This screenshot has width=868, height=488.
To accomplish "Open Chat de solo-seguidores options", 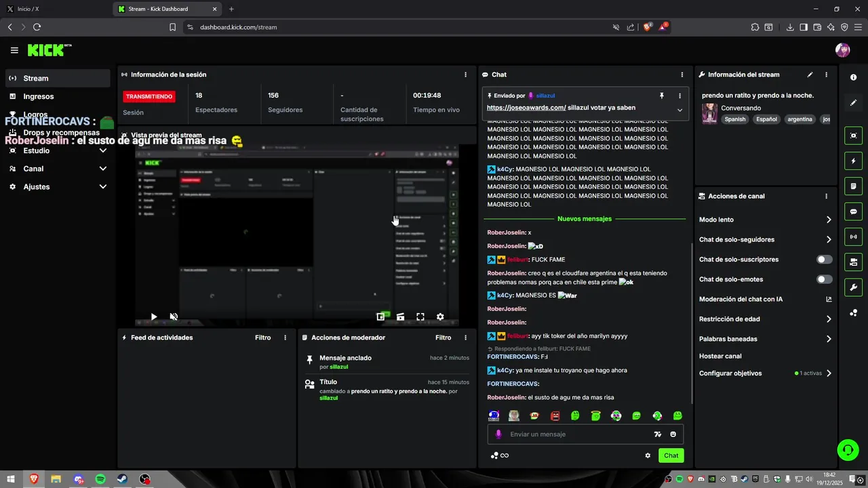I will [765, 239].
